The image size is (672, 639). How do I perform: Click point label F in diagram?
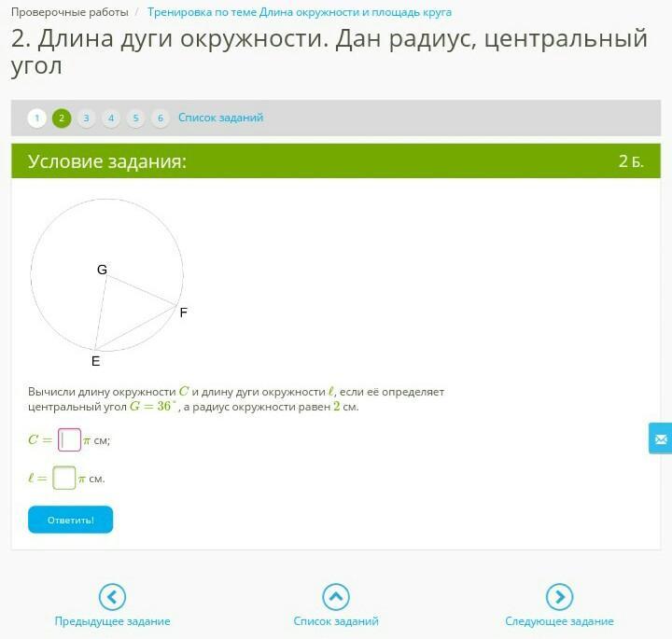pos(184,313)
